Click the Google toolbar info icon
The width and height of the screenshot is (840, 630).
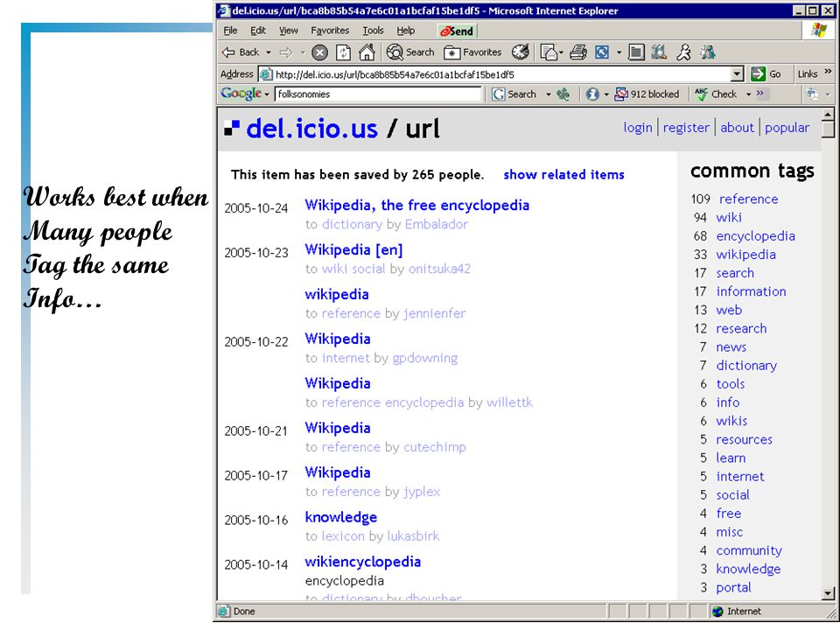point(592,94)
